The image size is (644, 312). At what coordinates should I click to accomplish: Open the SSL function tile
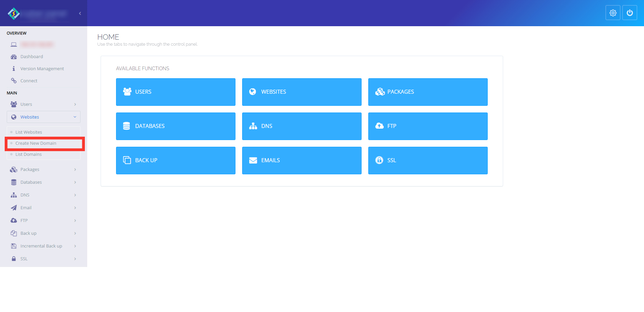[428, 161]
